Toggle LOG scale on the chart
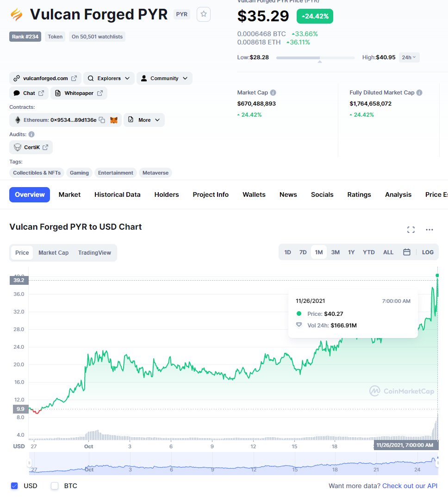This screenshot has height=502, width=448. pyautogui.click(x=428, y=252)
